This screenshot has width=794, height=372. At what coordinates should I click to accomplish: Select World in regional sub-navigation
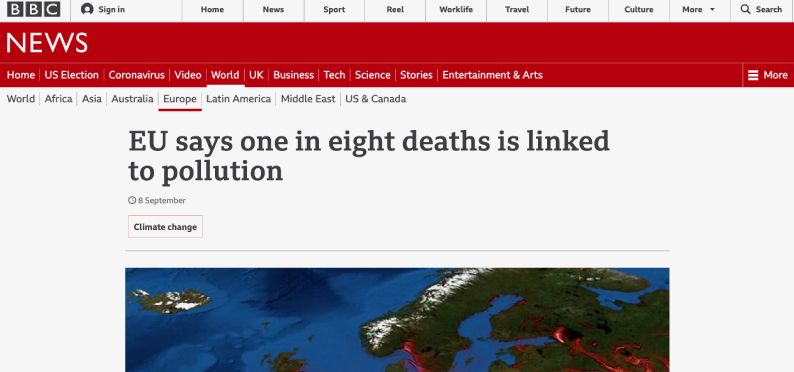[21, 99]
